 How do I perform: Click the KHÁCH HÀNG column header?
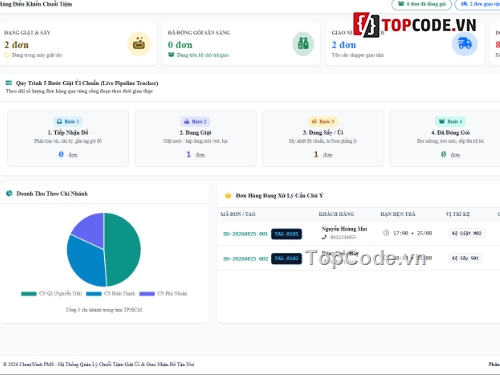(336, 214)
